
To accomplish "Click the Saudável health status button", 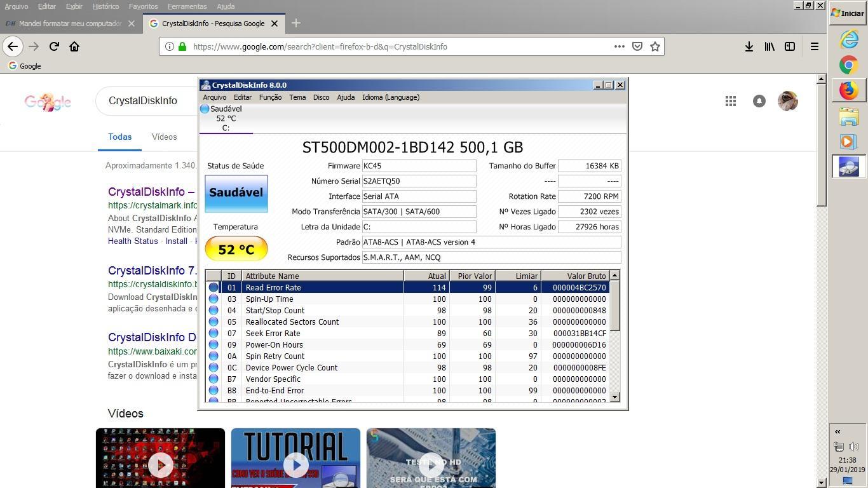I will (236, 193).
